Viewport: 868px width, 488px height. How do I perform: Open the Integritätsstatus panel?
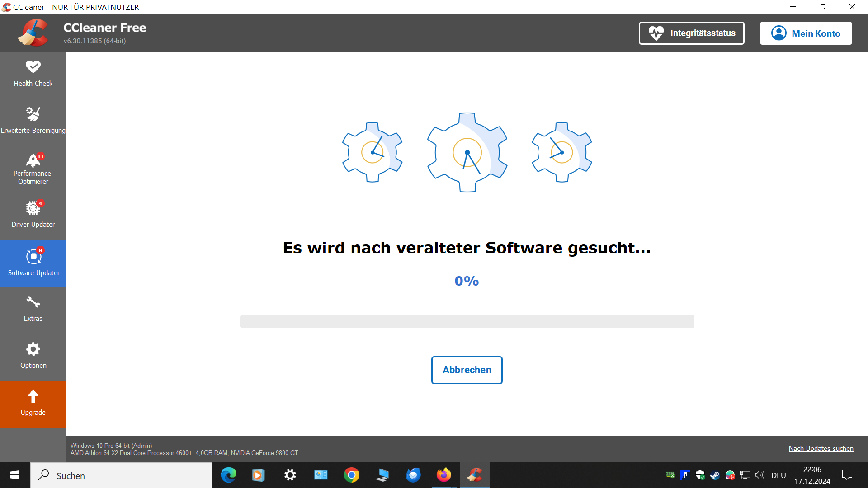point(691,33)
